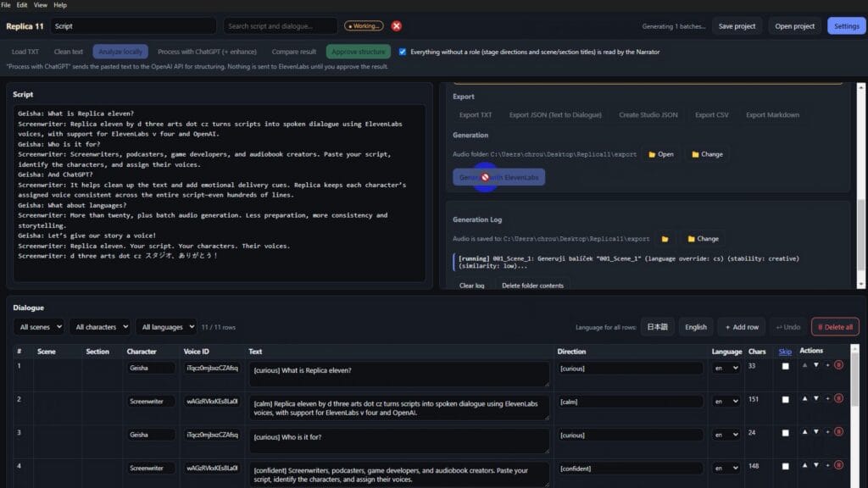The width and height of the screenshot is (868, 488).
Task: Click Process with ChatGPT (+ enhance)
Action: point(207,52)
